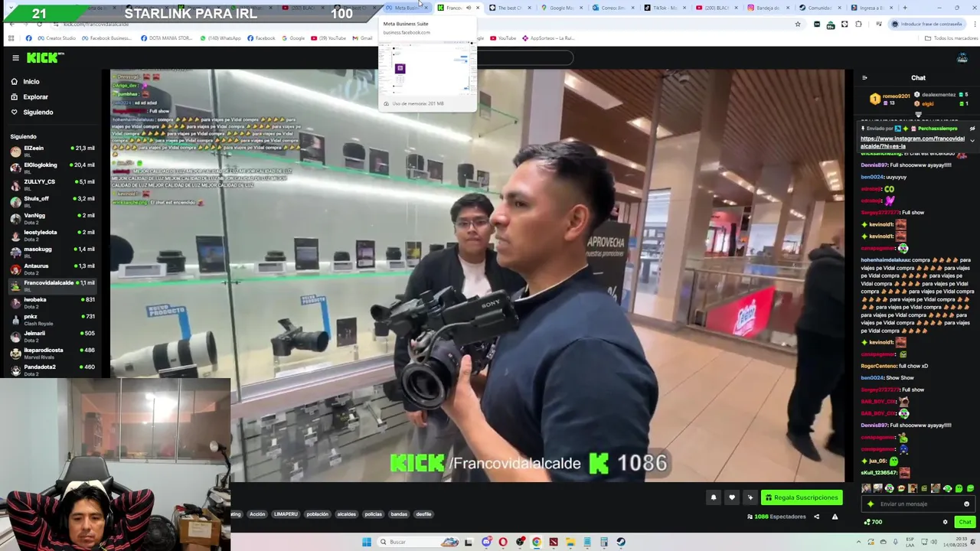The width and height of the screenshot is (980, 551).
Task: Click the user avatar icon top right
Action: pyautogui.click(x=962, y=58)
